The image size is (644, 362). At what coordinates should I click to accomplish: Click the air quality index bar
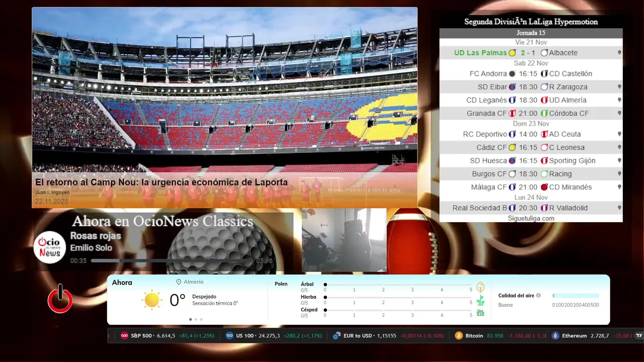[576, 296]
